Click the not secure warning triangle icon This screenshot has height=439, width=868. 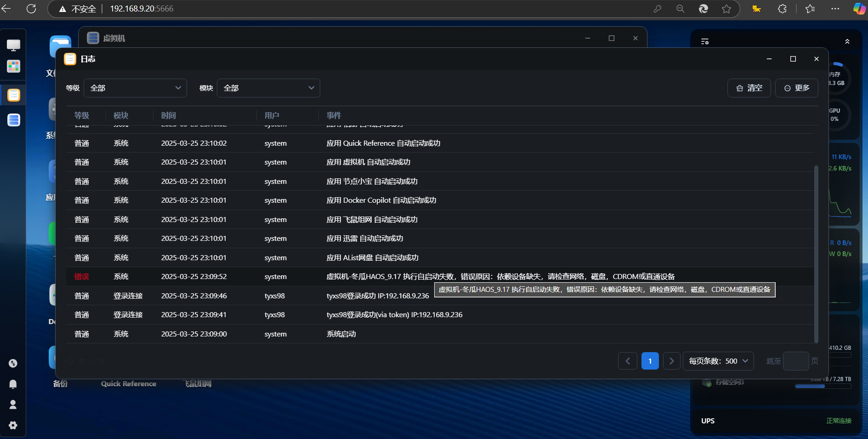(x=62, y=9)
